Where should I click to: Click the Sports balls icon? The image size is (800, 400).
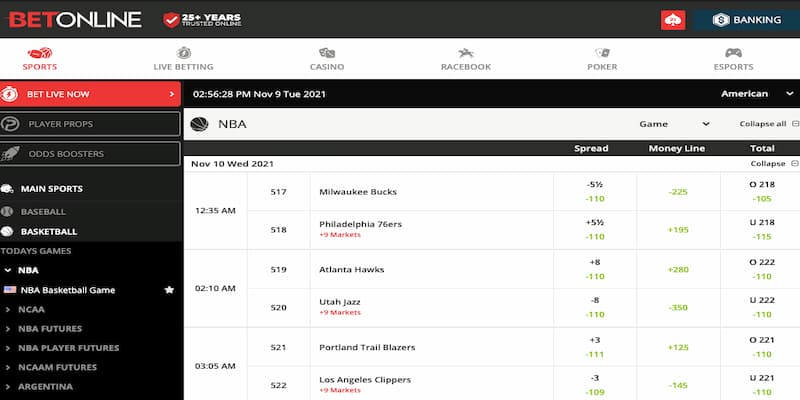tap(40, 53)
